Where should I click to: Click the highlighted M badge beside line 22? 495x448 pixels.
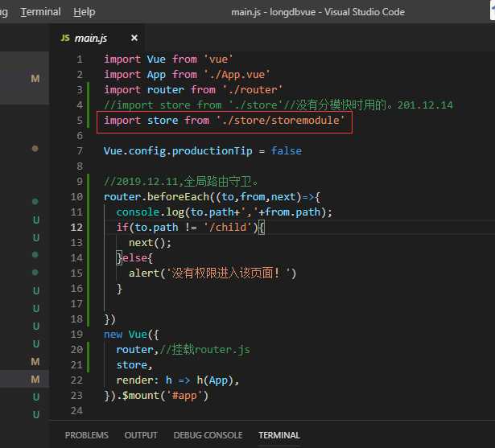[x=35, y=379]
